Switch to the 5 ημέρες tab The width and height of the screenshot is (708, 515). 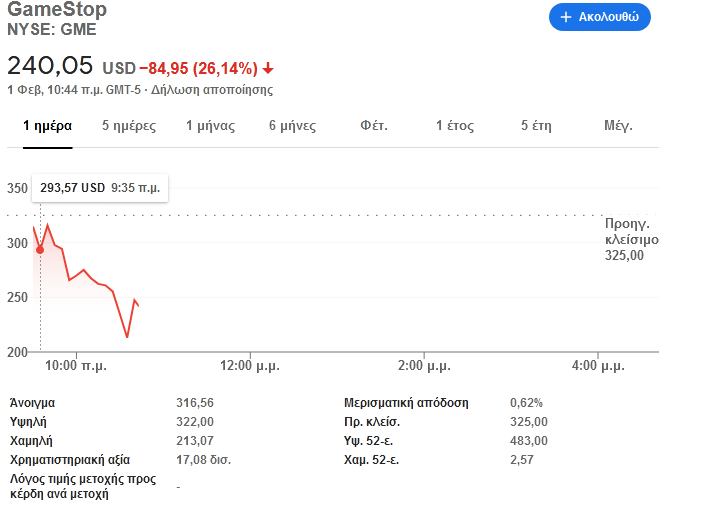point(129,125)
